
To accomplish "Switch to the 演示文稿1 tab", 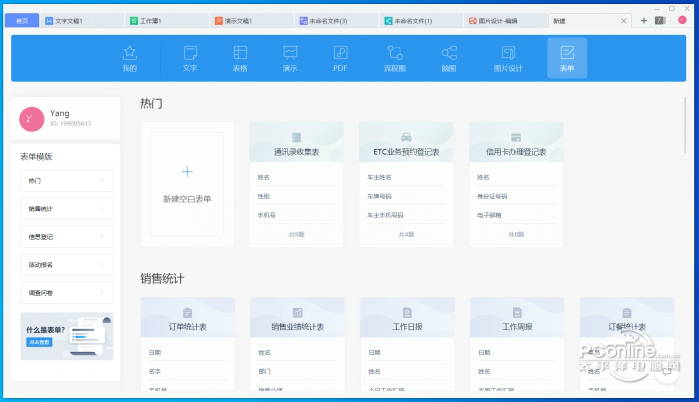I will point(252,21).
